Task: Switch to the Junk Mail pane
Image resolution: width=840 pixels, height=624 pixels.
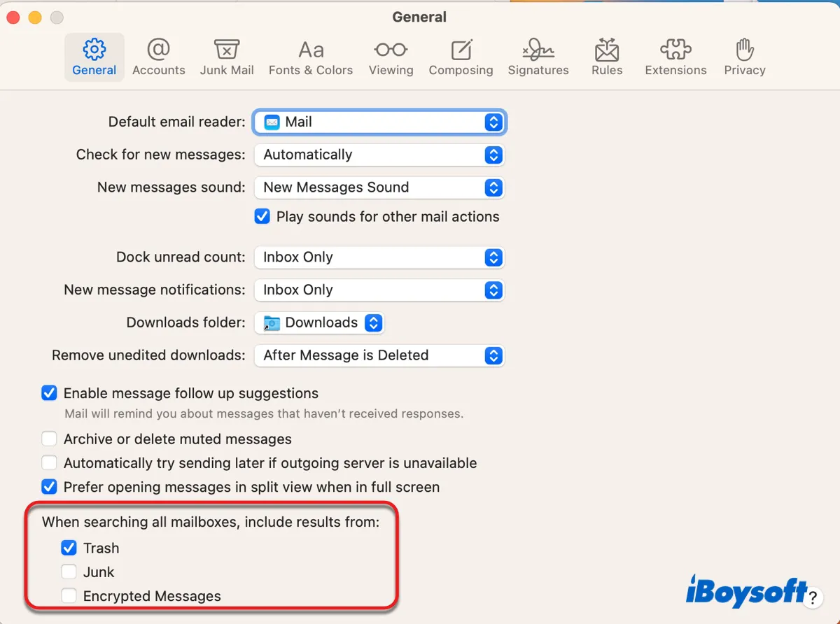Action: pyautogui.click(x=227, y=57)
